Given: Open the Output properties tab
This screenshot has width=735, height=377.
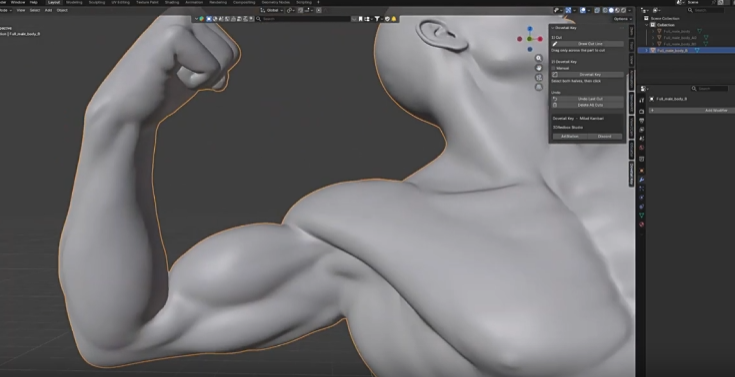Looking at the screenshot, I should (642, 121).
